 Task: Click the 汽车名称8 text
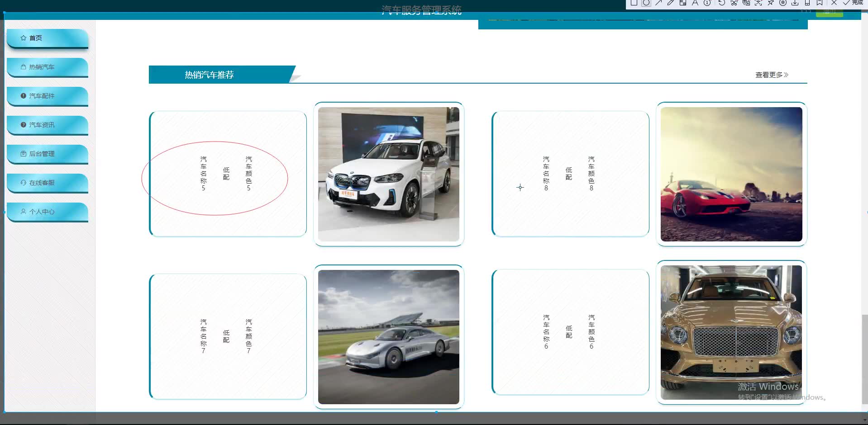[x=546, y=174]
